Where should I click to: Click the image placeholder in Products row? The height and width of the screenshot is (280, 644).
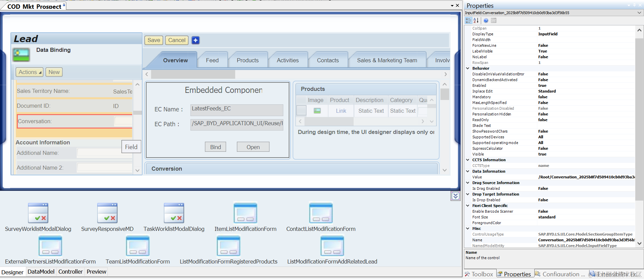pyautogui.click(x=317, y=111)
